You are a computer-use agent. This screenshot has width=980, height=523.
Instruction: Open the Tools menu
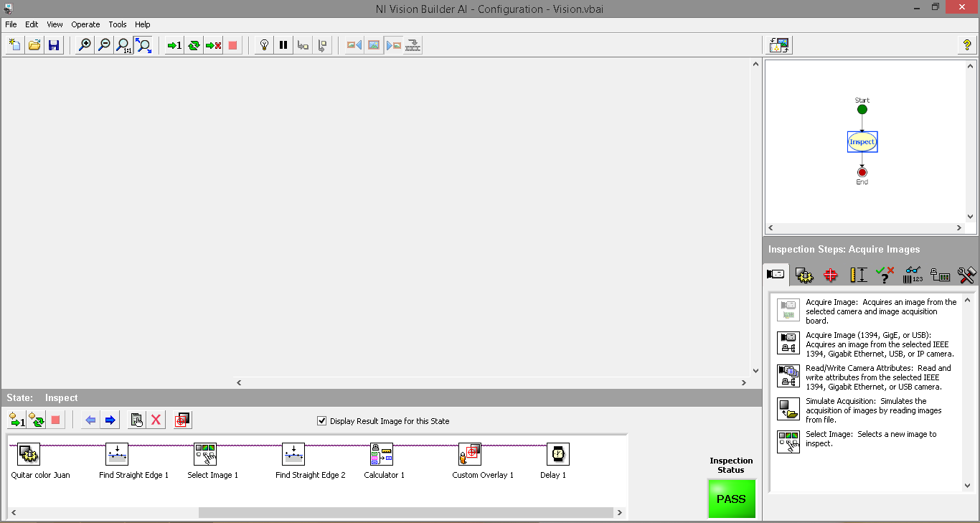coord(118,24)
